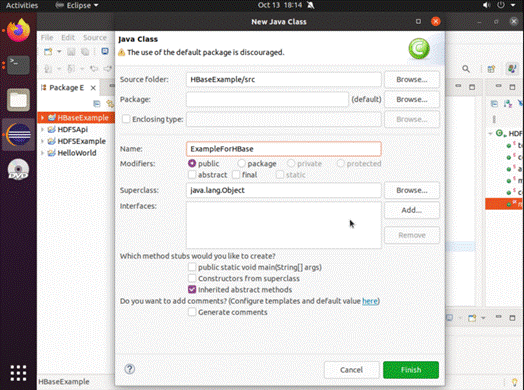Enable the abstract modifier checkbox
Image resolution: width=524 pixels, height=390 pixels.
coord(192,174)
